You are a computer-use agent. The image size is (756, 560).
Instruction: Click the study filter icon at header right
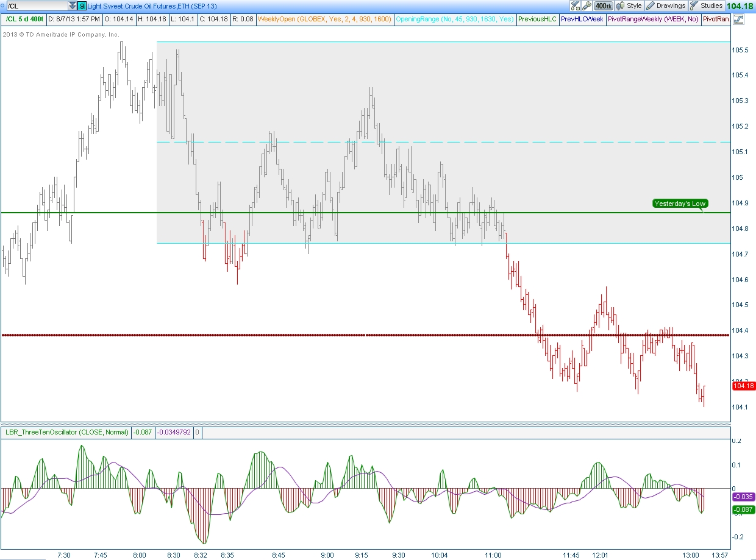[738, 19]
